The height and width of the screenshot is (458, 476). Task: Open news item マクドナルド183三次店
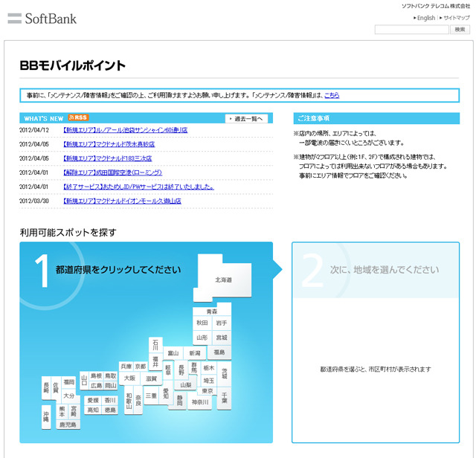[x=107, y=158]
